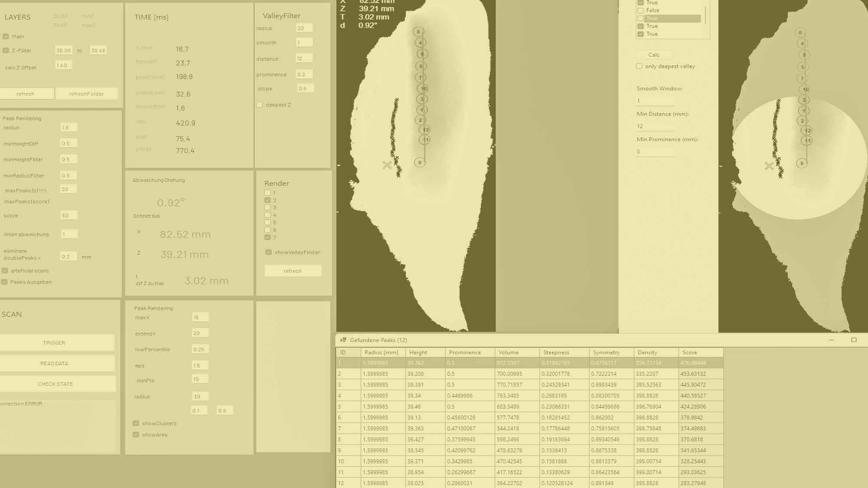Click the refreshFolder button
The height and width of the screenshot is (488, 868).
pyautogui.click(x=86, y=94)
